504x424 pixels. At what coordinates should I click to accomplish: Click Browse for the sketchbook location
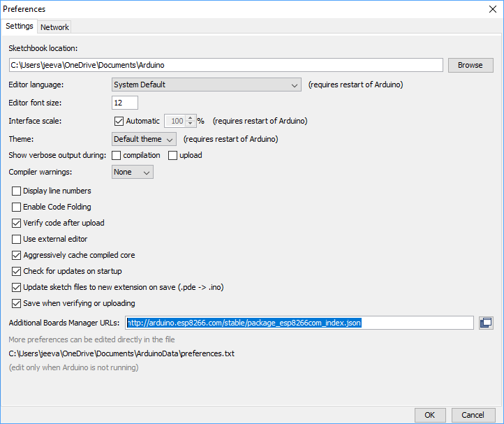[x=470, y=65]
